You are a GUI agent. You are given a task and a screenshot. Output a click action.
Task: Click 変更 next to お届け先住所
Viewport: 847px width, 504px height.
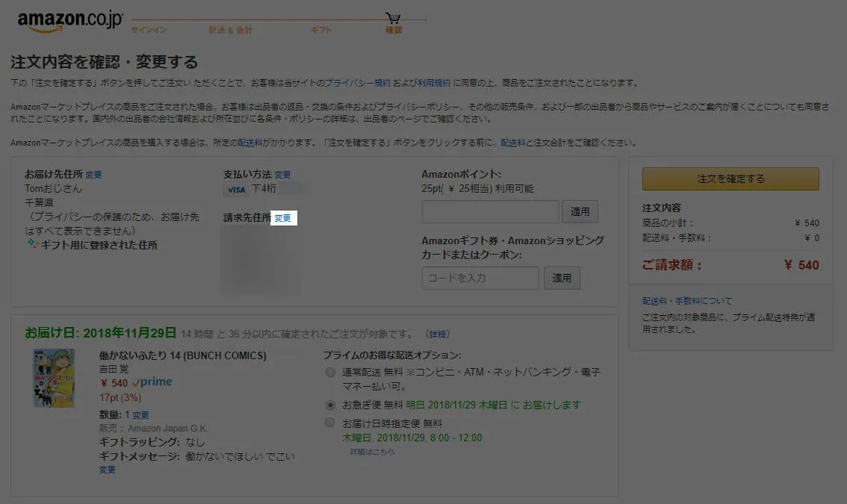click(x=93, y=175)
